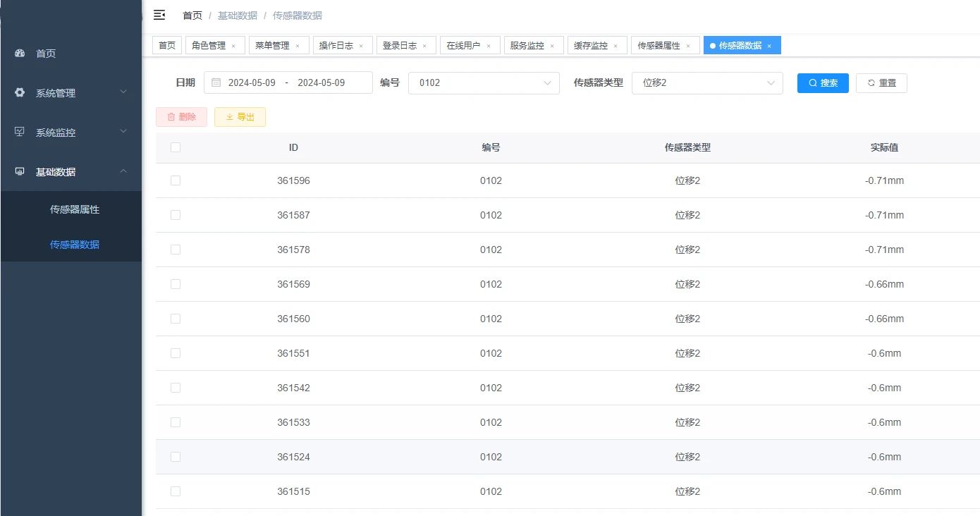Close the 在线用户 tab
Screen dimensions: 980x516
[488, 46]
